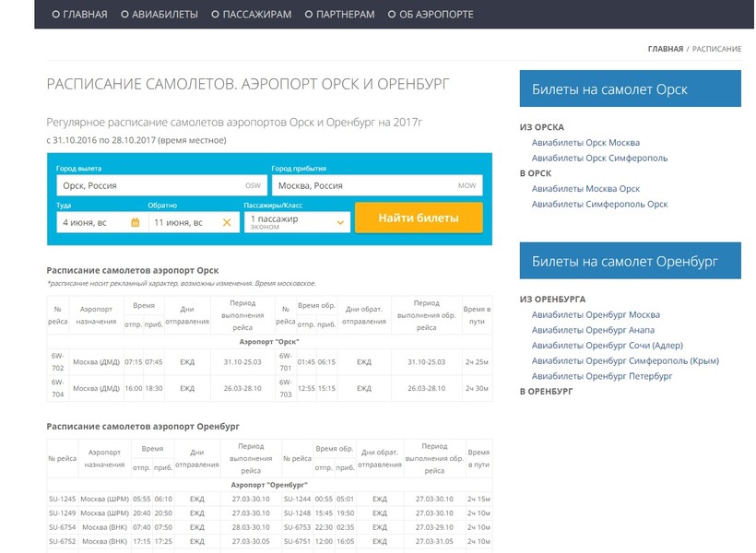This screenshot has height=553, width=756.
Task: Click the Найти билеты button
Action: coord(419,218)
